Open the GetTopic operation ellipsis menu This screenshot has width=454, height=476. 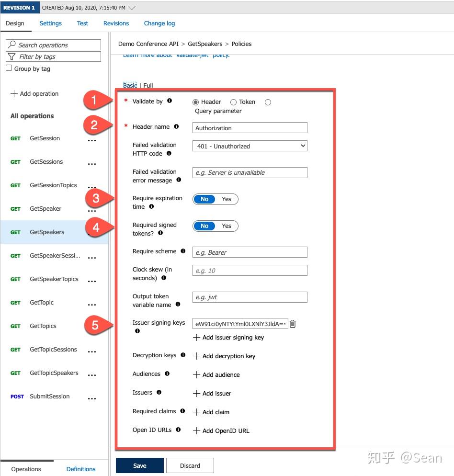92,305
